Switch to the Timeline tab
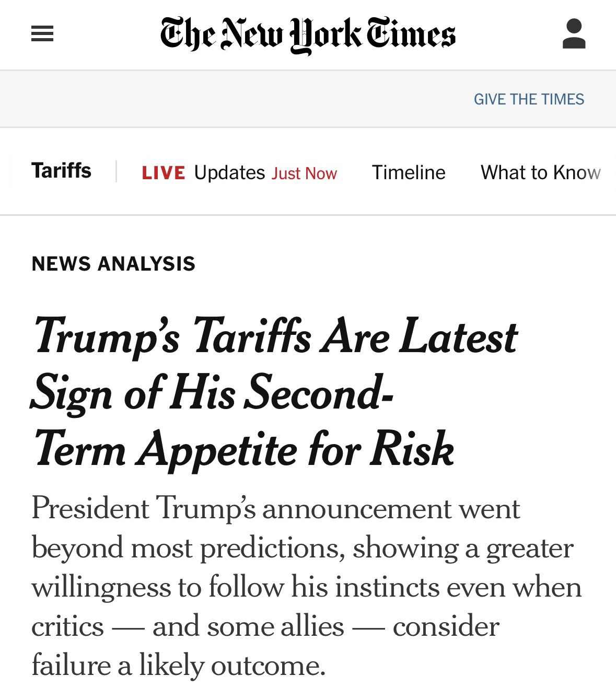The height and width of the screenshot is (699, 616). click(x=409, y=172)
